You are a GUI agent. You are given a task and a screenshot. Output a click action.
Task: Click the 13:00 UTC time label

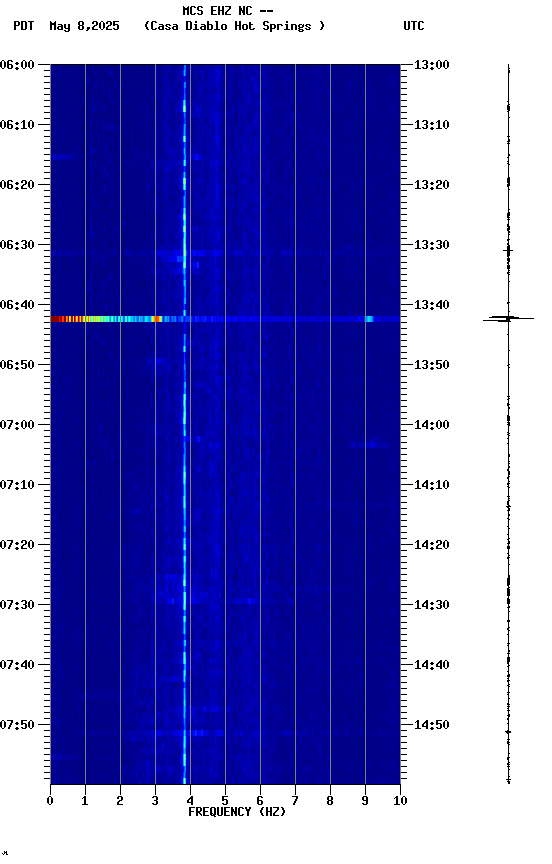click(432, 65)
